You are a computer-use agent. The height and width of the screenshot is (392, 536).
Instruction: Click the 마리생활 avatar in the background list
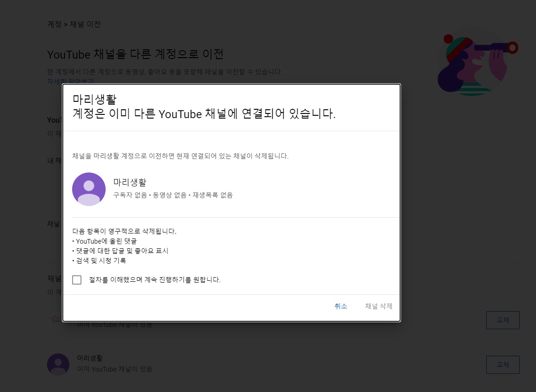pos(58,364)
